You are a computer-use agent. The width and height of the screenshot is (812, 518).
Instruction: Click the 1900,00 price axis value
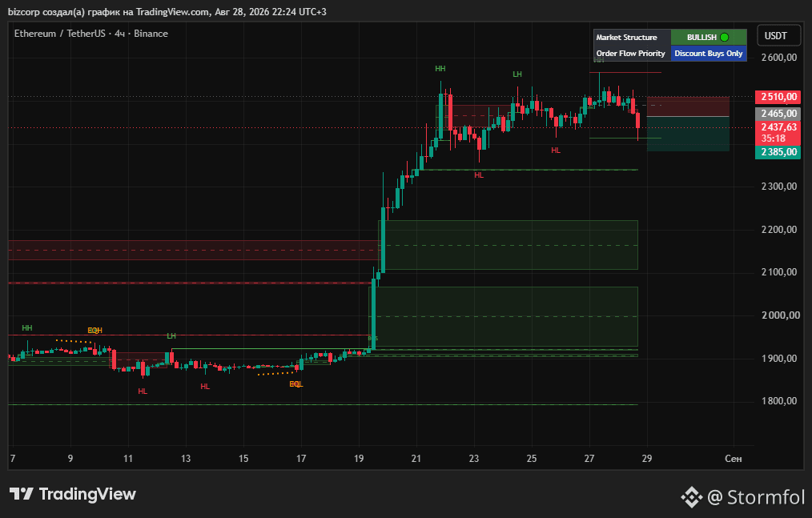(x=779, y=358)
